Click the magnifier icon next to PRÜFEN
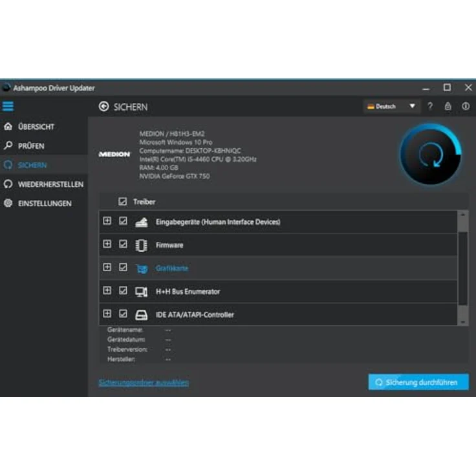The image size is (476, 476). click(8, 146)
